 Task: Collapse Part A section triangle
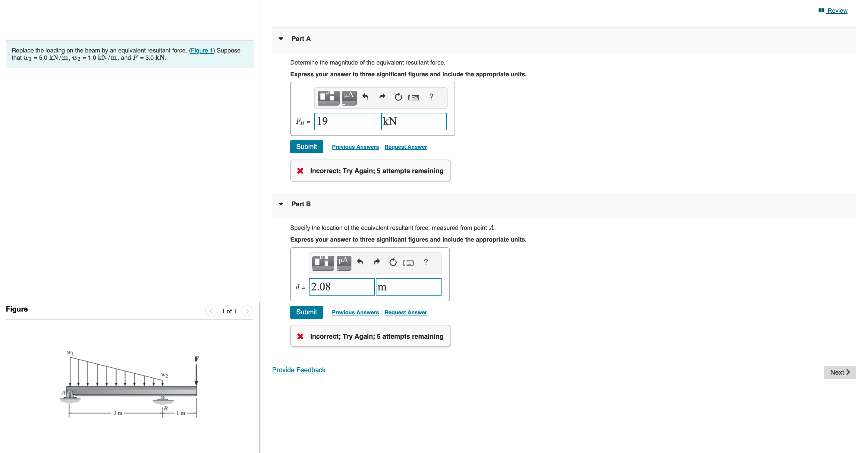point(281,39)
